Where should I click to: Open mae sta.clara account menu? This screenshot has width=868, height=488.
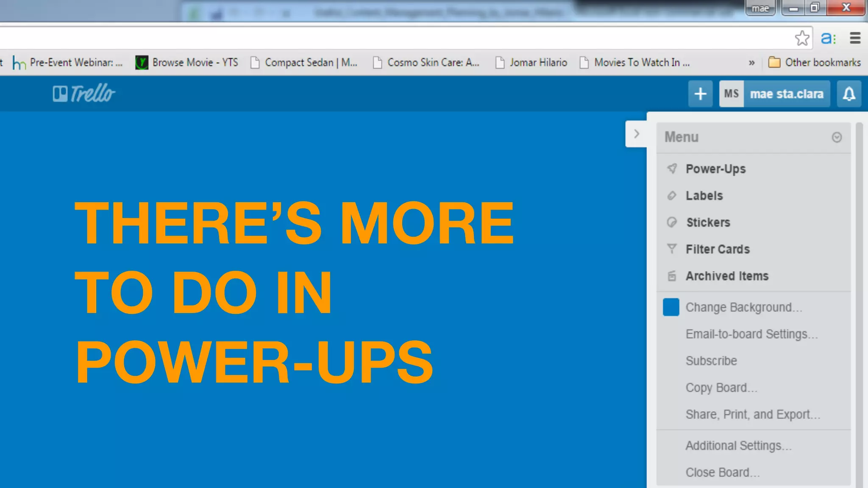click(x=787, y=94)
